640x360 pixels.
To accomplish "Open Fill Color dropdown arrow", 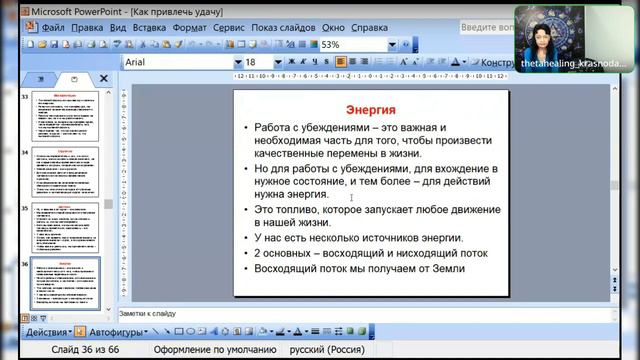I will click(271, 331).
